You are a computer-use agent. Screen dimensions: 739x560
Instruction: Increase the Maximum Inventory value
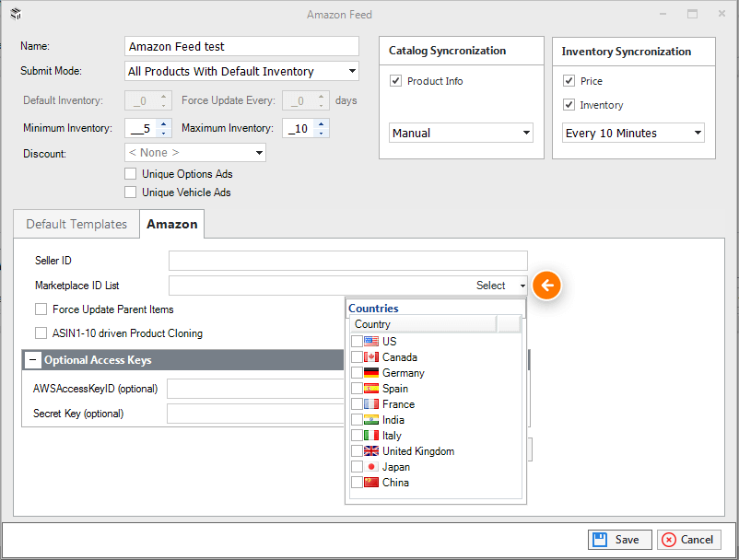coord(321,123)
